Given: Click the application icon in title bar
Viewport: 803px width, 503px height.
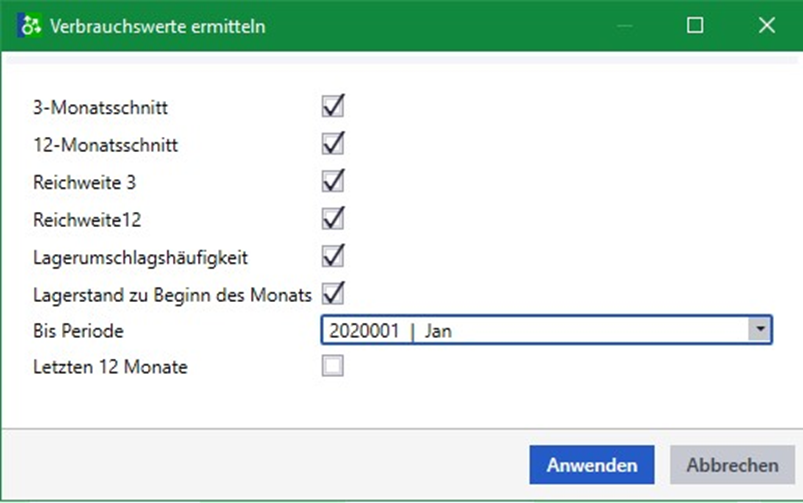Looking at the screenshot, I should [x=31, y=26].
